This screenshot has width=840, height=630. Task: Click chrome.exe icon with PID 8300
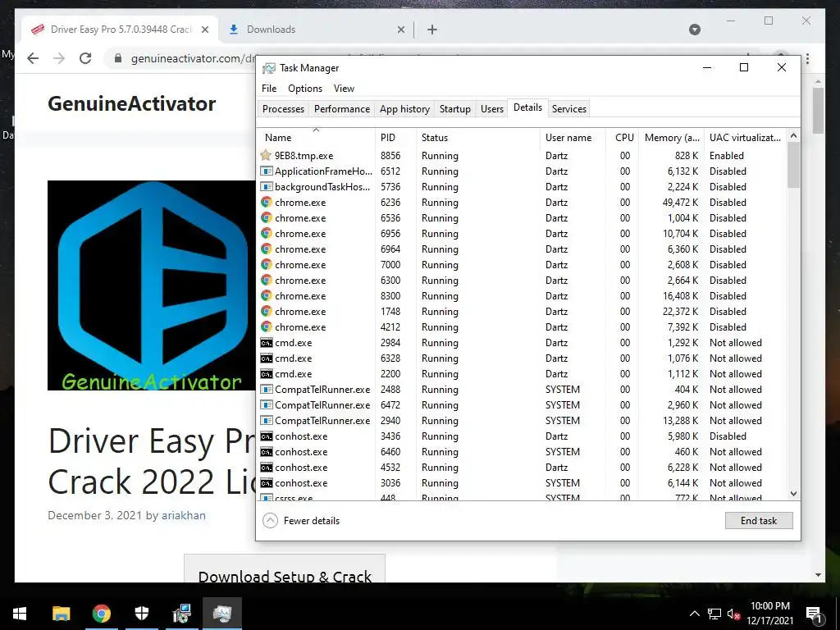coord(267,295)
